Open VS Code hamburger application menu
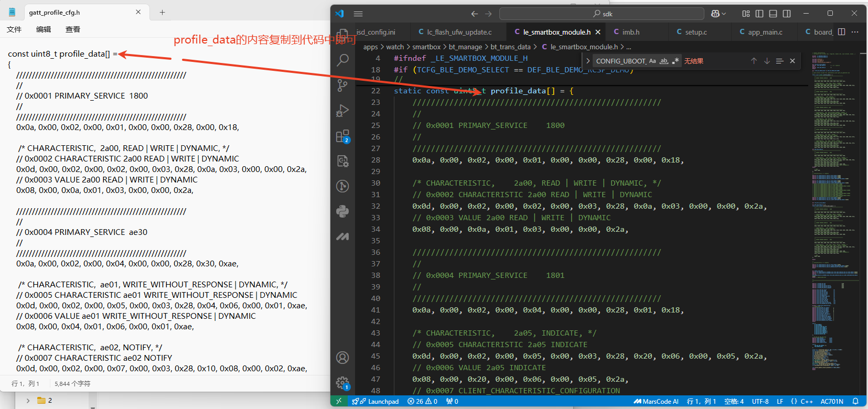The height and width of the screenshot is (409, 868). pos(358,14)
